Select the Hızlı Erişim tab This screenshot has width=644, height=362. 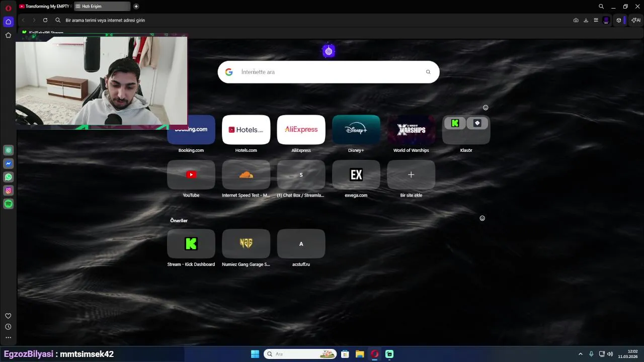tap(102, 7)
